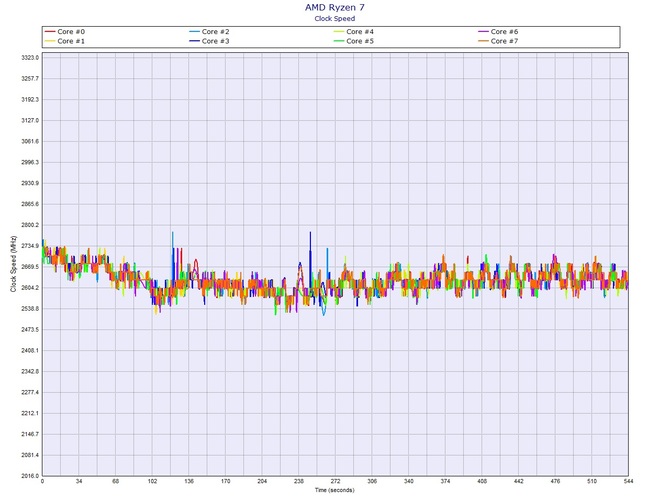Select the Core #7 legend entry
670x502 pixels.
point(498,41)
